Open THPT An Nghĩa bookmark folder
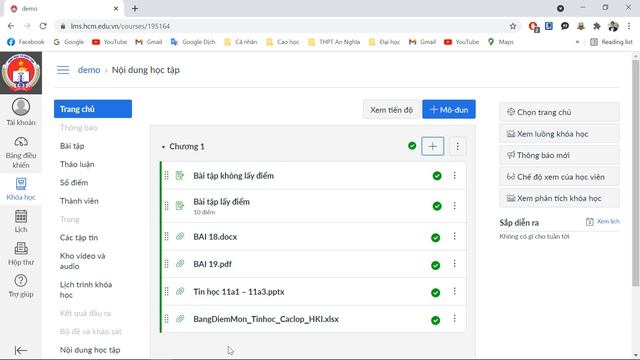Image resolution: width=640 pixels, height=360 pixels. (334, 42)
